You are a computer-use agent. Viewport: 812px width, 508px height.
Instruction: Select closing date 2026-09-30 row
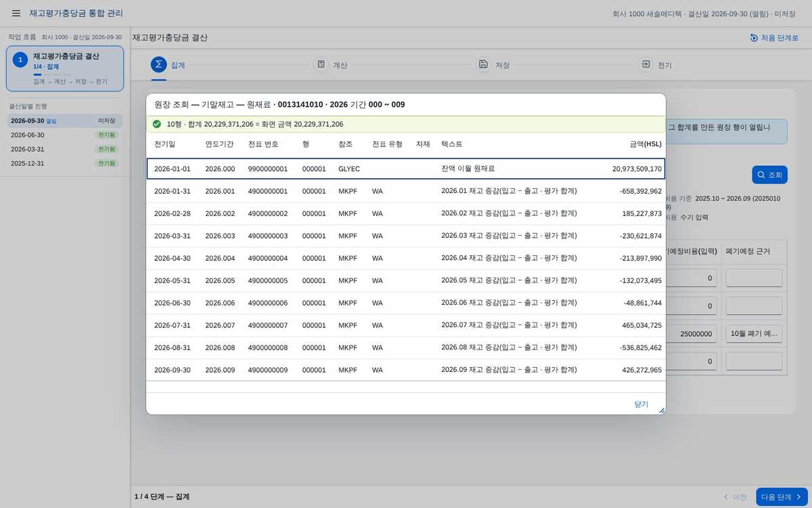pyautogui.click(x=65, y=121)
